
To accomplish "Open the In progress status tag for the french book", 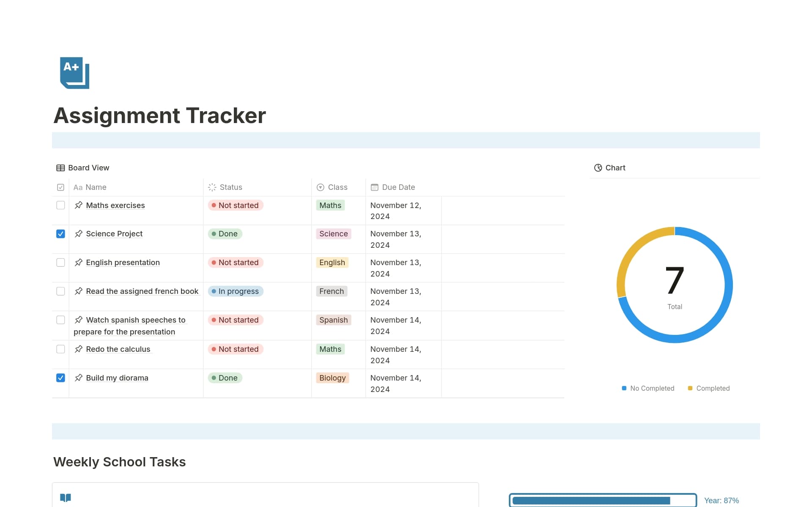I will coord(235,291).
